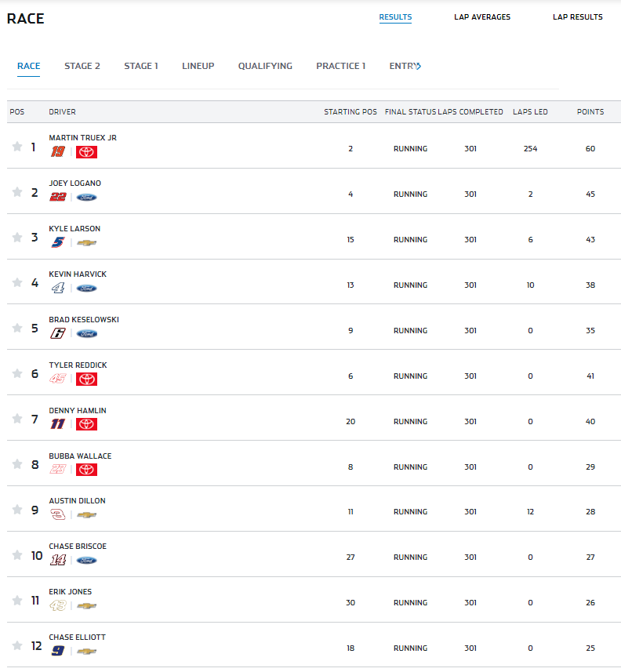Click the number 45 car badge
The width and height of the screenshot is (621, 672).
[58, 379]
